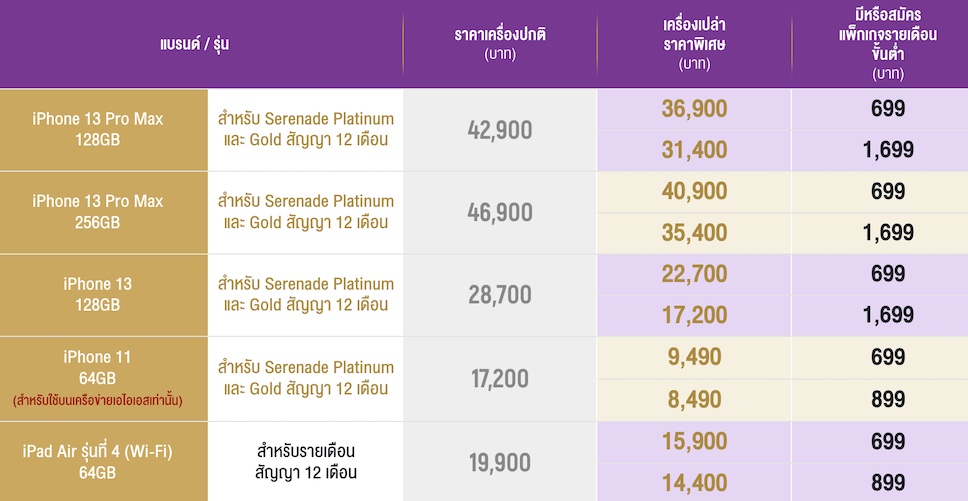This screenshot has width=968, height=501.
Task: Click the 22,700 special price
Action: coord(694,274)
